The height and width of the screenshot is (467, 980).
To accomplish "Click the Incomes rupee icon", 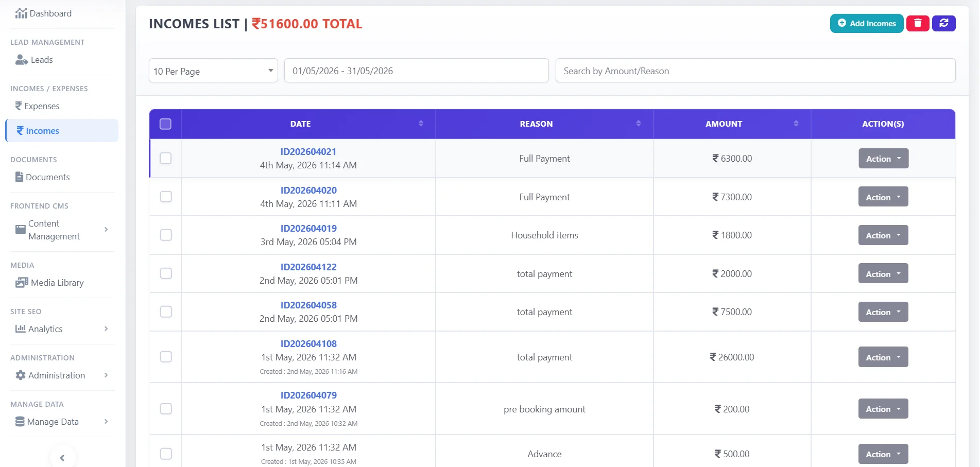I will point(20,131).
